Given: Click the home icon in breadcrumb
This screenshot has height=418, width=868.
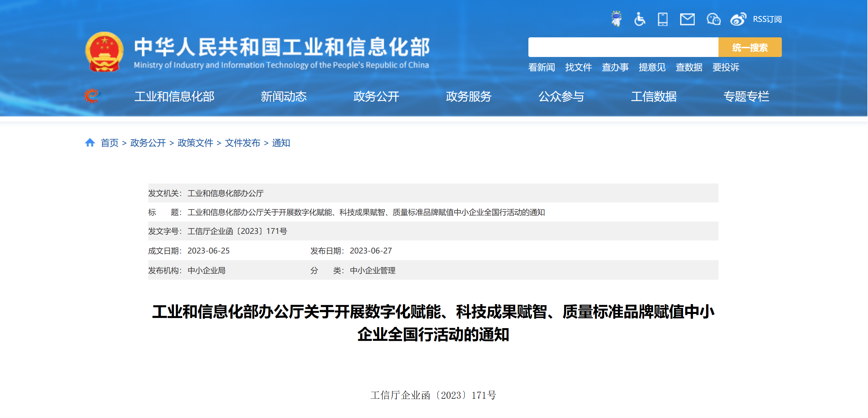Looking at the screenshot, I should click(x=90, y=143).
